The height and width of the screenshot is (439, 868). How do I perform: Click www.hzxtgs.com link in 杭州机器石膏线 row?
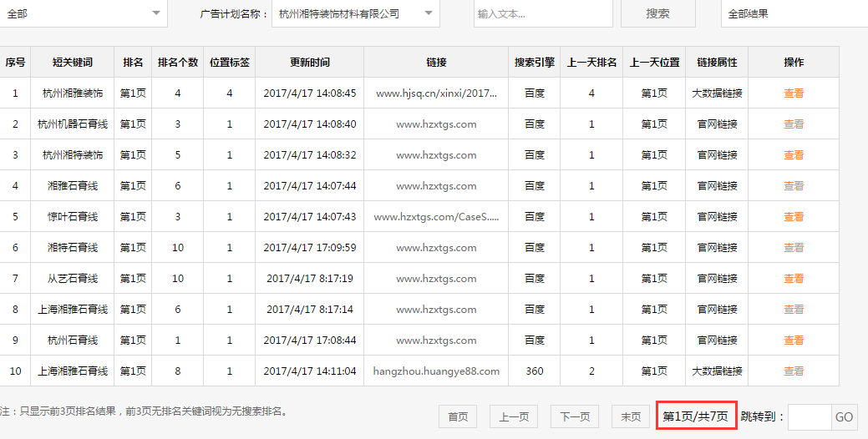click(x=436, y=124)
